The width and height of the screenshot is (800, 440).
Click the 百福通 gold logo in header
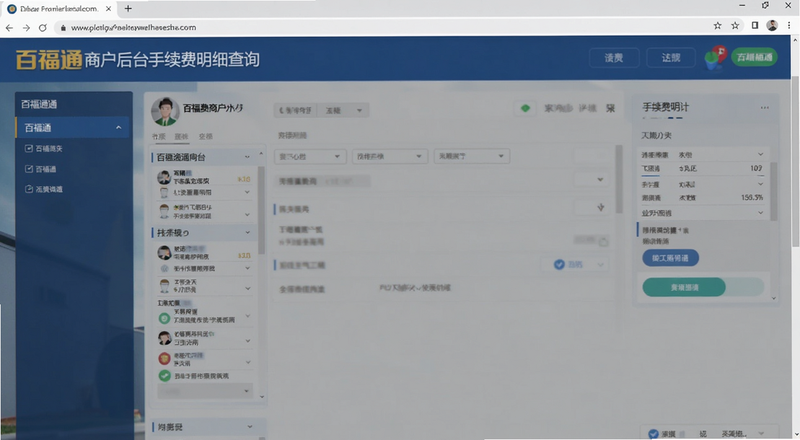(48, 60)
